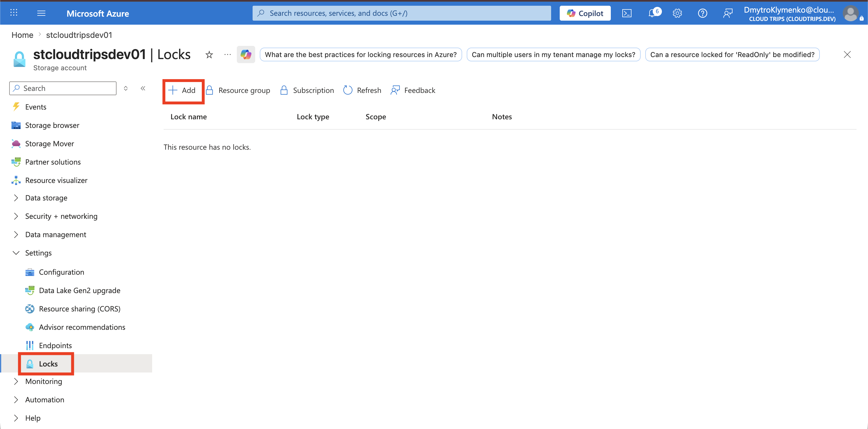868x429 pixels.
Task: Open Data Lake Gen2 upgrade
Action: coord(80,290)
